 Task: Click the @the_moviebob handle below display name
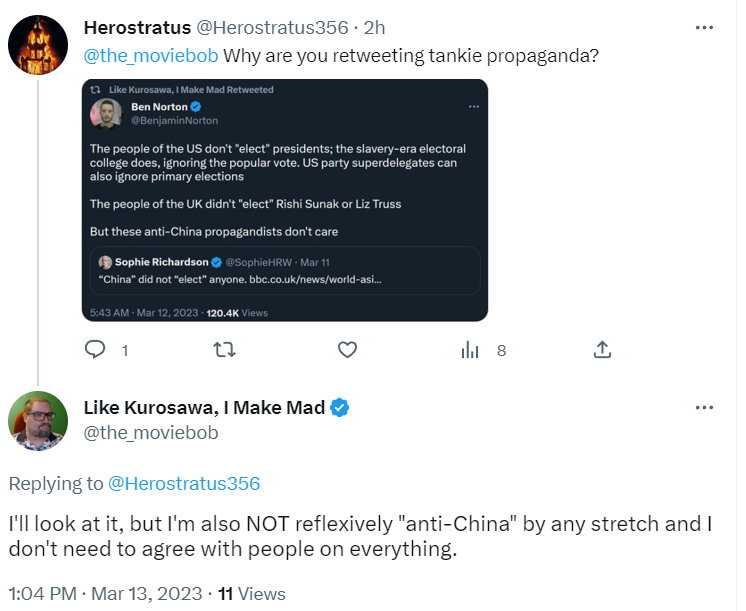coord(151,433)
